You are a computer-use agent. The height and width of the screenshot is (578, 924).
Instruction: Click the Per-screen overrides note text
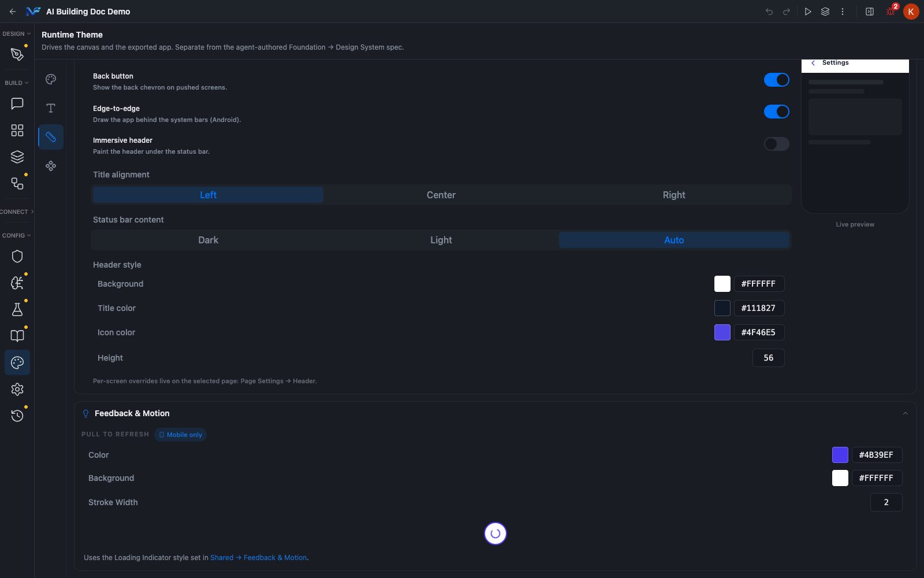(205, 381)
